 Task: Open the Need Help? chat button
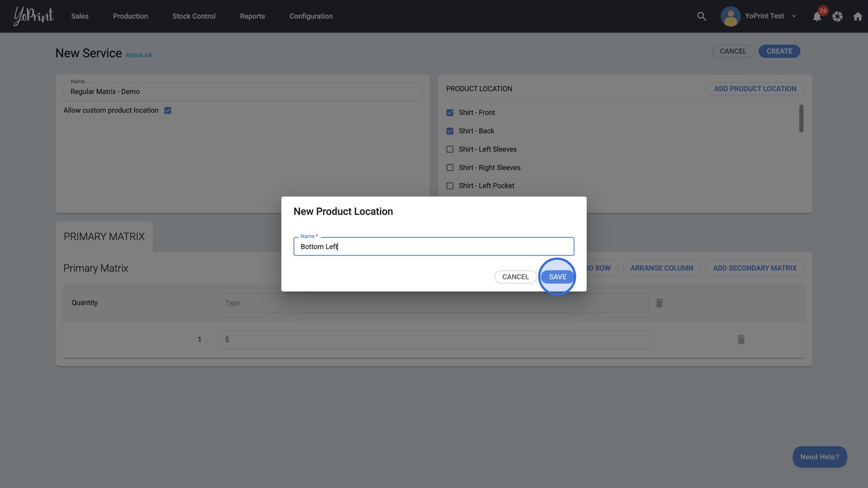click(x=819, y=457)
